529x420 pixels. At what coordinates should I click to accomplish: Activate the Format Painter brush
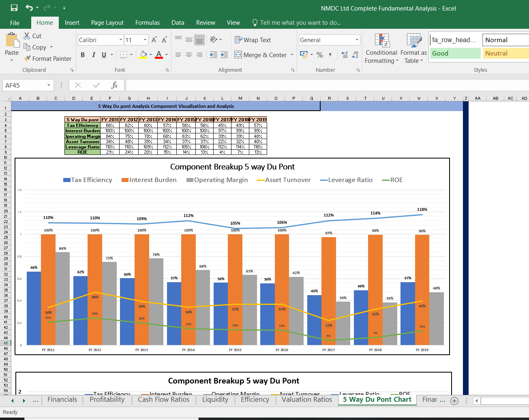tap(47, 59)
